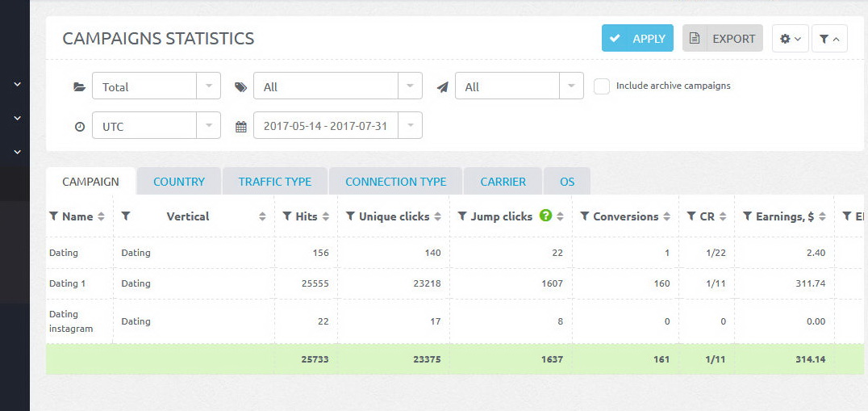
Task: Sort by Unique clicks using sort arrows
Action: [x=438, y=217]
